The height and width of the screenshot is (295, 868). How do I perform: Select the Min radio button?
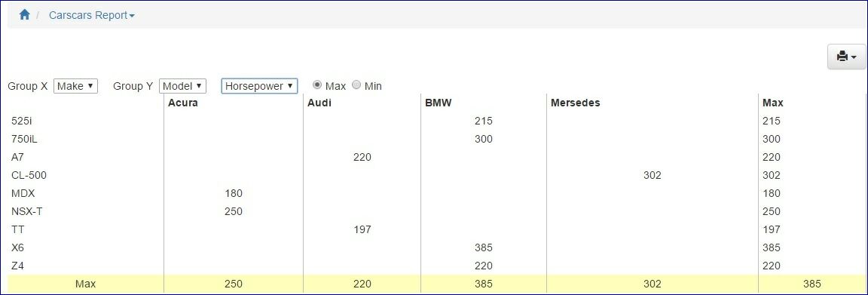[356, 85]
